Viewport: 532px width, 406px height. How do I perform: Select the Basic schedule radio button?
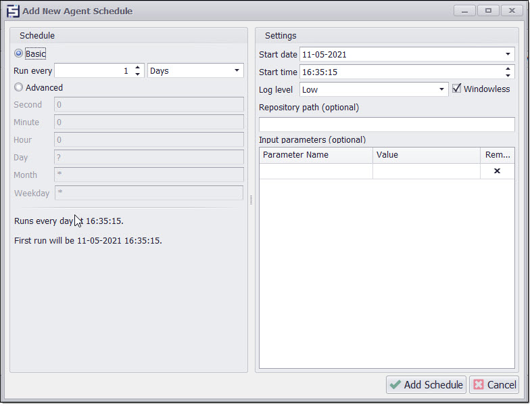click(x=19, y=53)
